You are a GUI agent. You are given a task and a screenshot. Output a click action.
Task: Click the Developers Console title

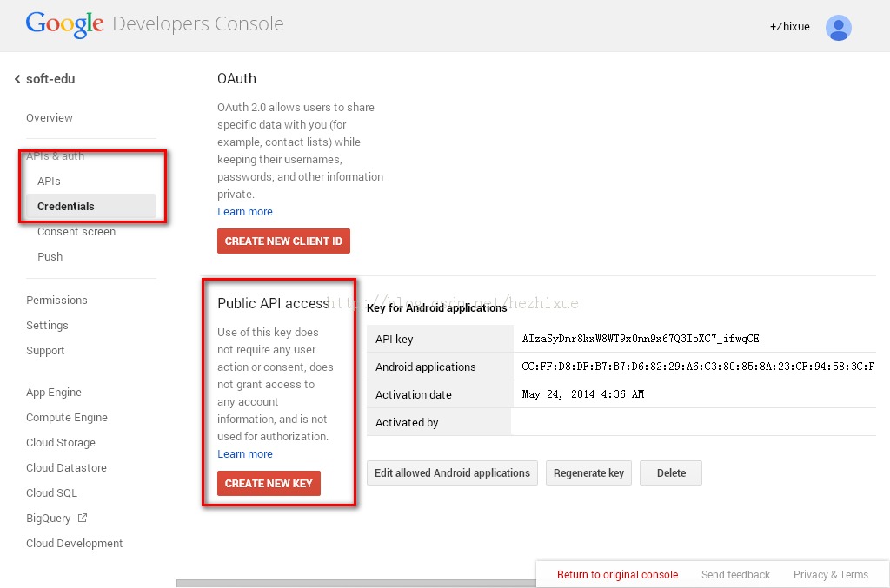[198, 23]
